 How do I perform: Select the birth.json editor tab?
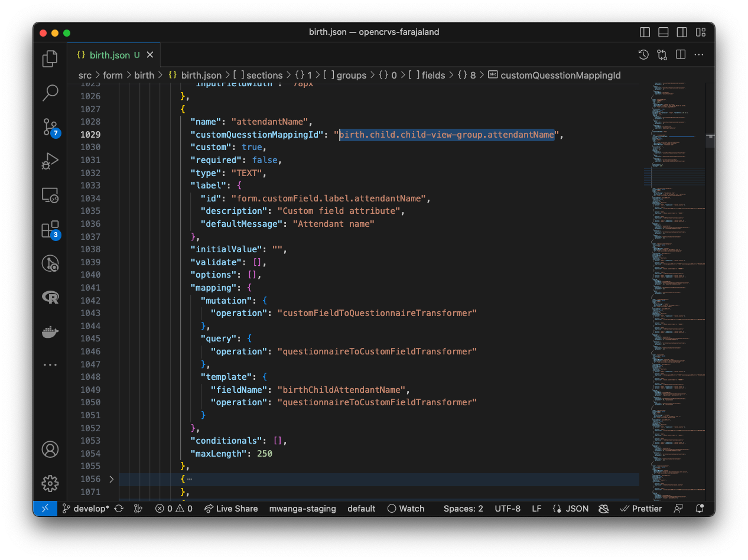coord(109,55)
